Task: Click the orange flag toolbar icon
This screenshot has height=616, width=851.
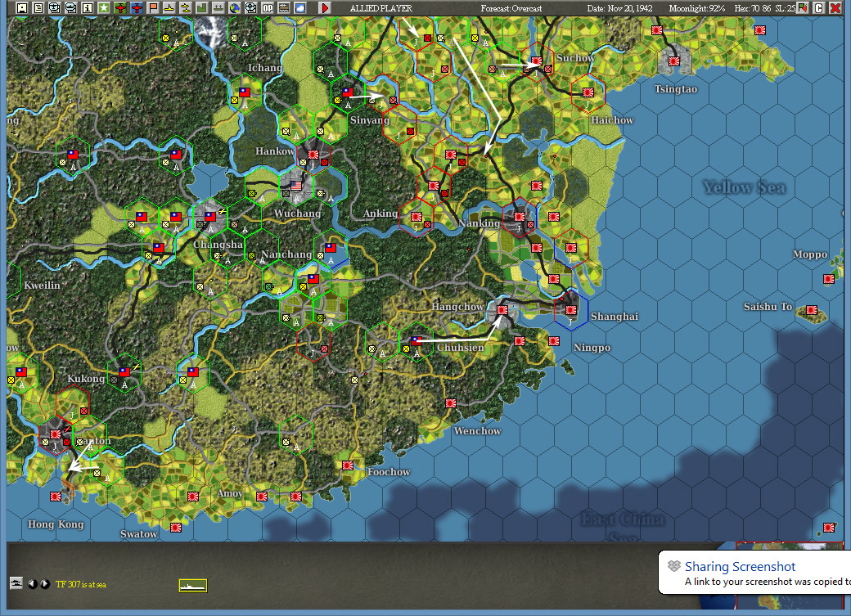Action: tap(153, 7)
